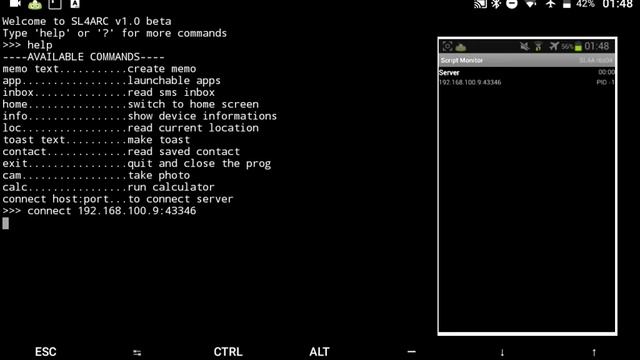Screen dimensions: 640x360
Task: Tap the 'cam...take photo' line
Action: click(x=96, y=176)
